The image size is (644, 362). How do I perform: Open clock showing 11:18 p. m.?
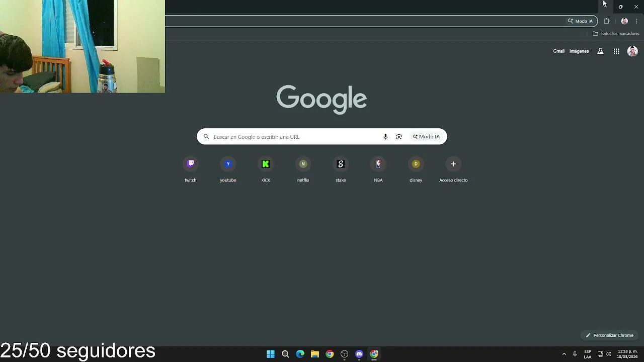click(627, 354)
